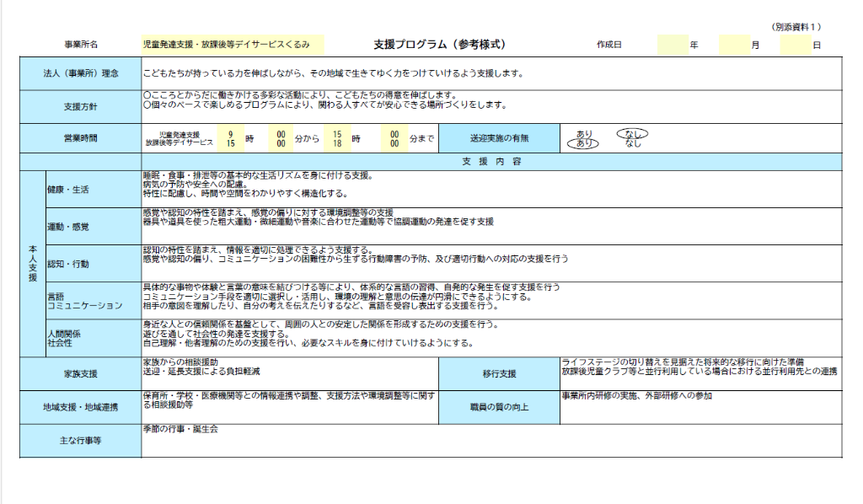Click the 家族支援 label cell
Viewport: 863px width, 504px height.
point(81,373)
